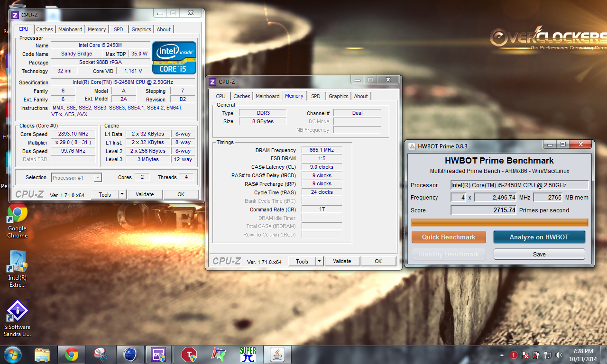The image size is (607, 364).
Task: Open the Processor #1 selection dropdown
Action: tap(76, 178)
